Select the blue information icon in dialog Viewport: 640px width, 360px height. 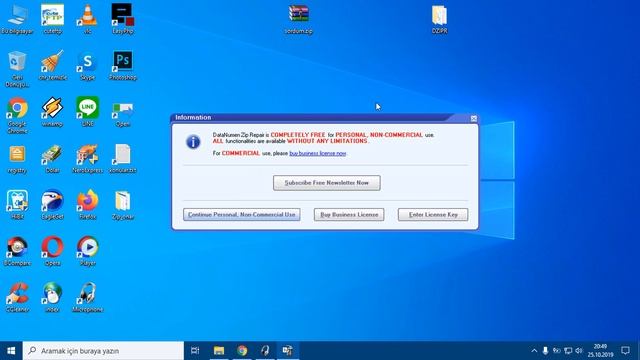coord(193,142)
